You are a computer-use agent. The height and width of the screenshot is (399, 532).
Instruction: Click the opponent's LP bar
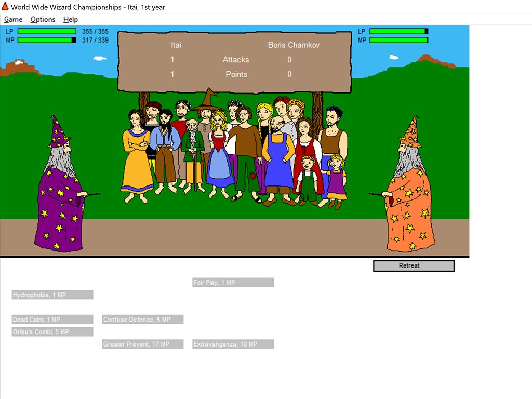click(398, 31)
